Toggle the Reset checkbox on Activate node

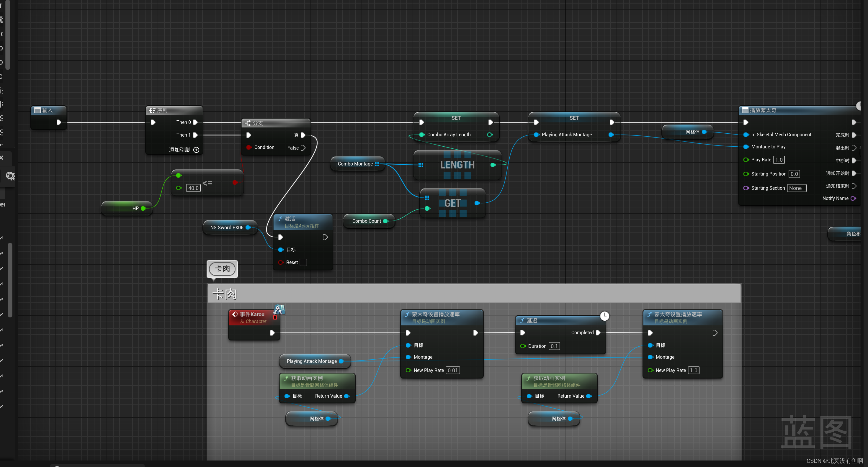(303, 262)
